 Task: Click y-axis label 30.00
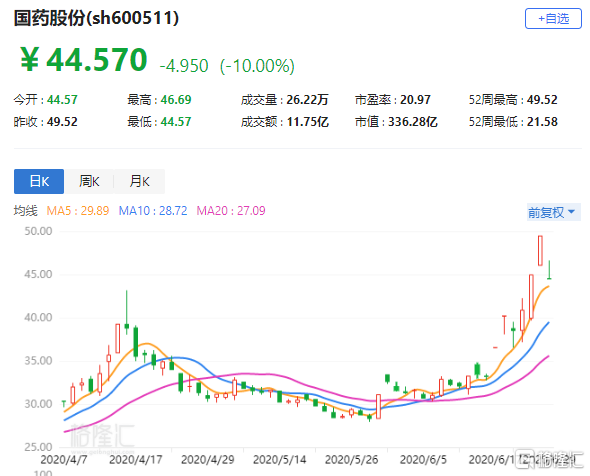coord(38,404)
